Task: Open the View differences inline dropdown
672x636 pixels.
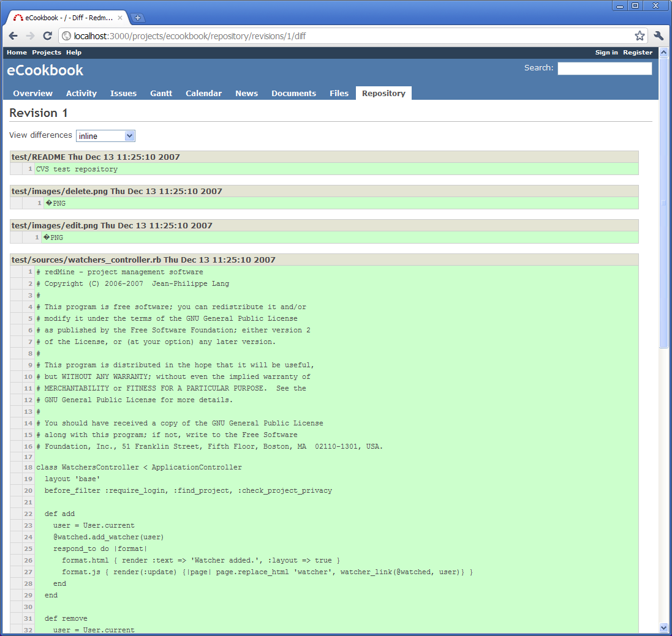Action: (x=105, y=136)
